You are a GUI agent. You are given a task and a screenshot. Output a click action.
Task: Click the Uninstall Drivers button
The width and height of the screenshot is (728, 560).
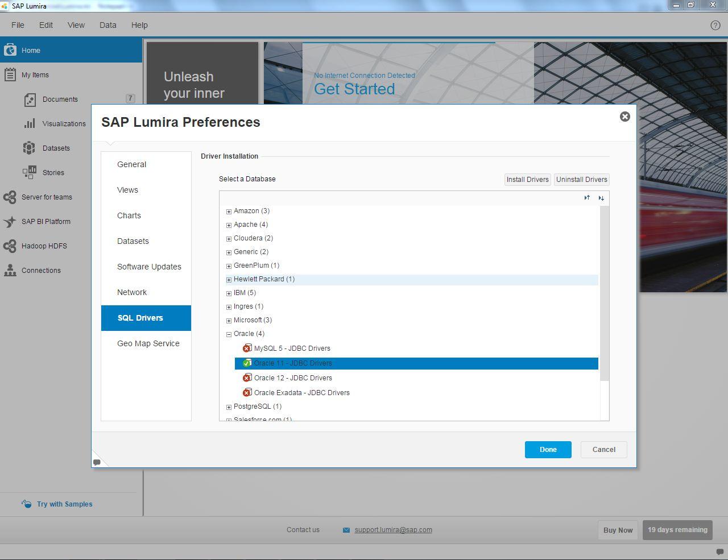click(582, 180)
